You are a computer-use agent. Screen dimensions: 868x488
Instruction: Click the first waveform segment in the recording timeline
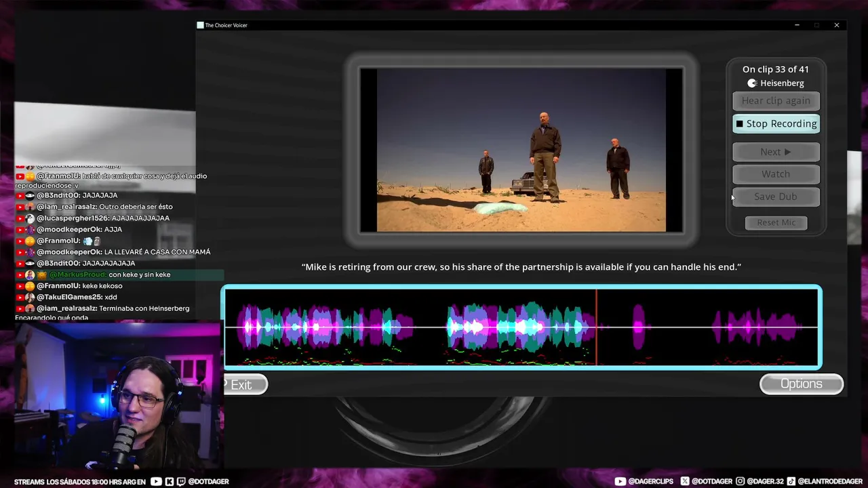325,327
